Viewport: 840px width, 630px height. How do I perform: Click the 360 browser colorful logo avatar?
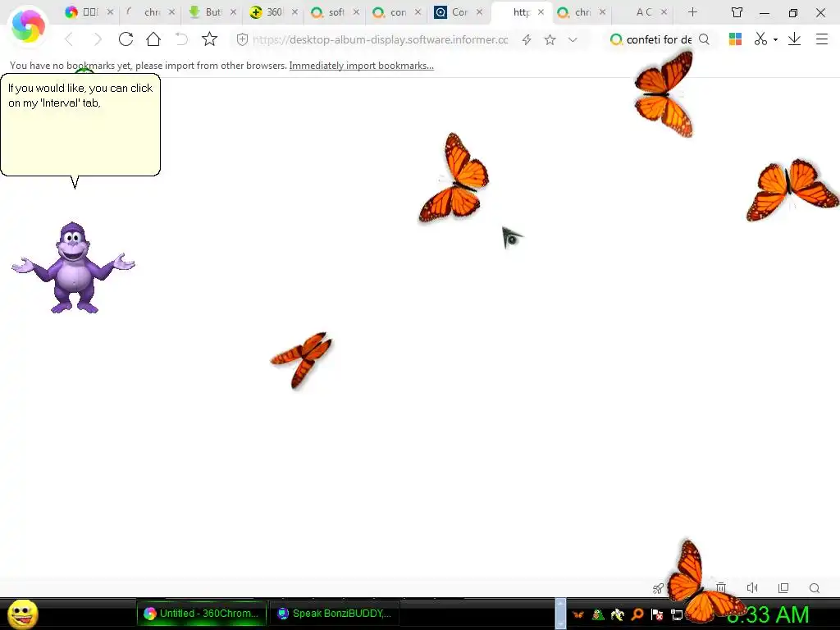pyautogui.click(x=28, y=25)
